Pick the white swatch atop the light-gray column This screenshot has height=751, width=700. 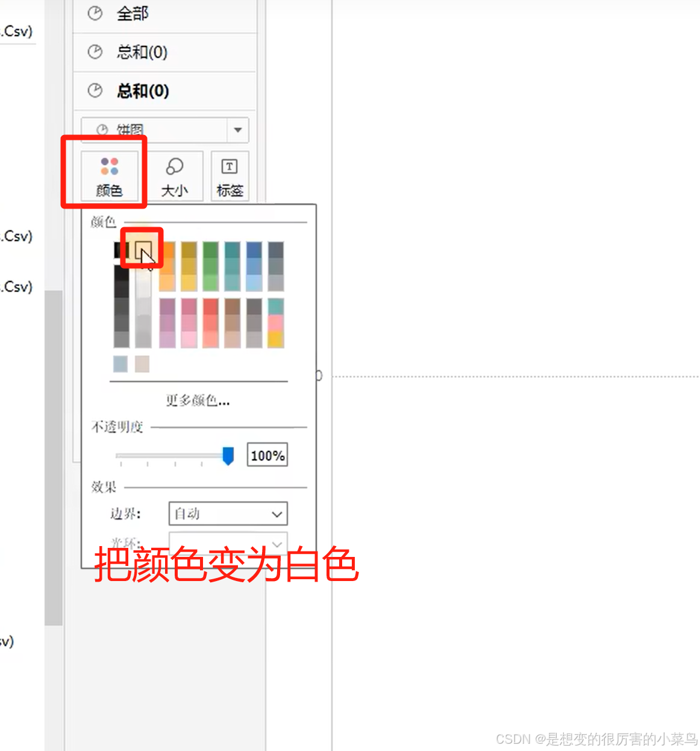[x=143, y=250]
